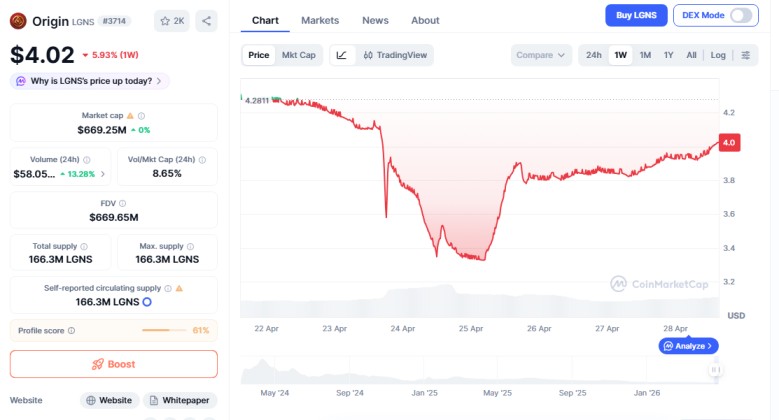The height and width of the screenshot is (420, 779).
Task: Enable Log scale on chart
Action: tap(718, 55)
